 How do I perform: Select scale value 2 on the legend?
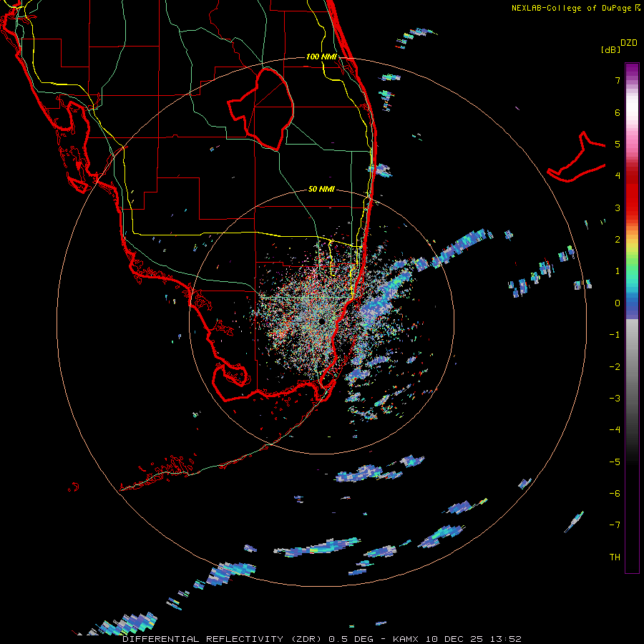point(618,240)
